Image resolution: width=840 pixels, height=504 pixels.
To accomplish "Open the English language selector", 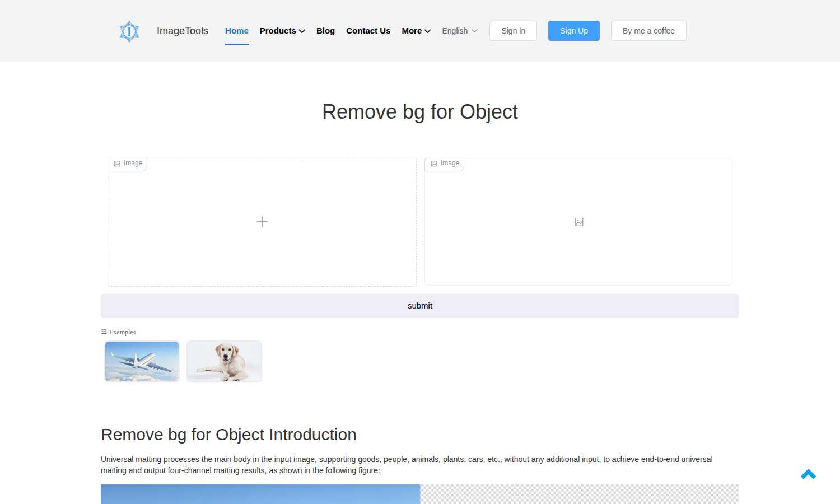I will (x=460, y=31).
